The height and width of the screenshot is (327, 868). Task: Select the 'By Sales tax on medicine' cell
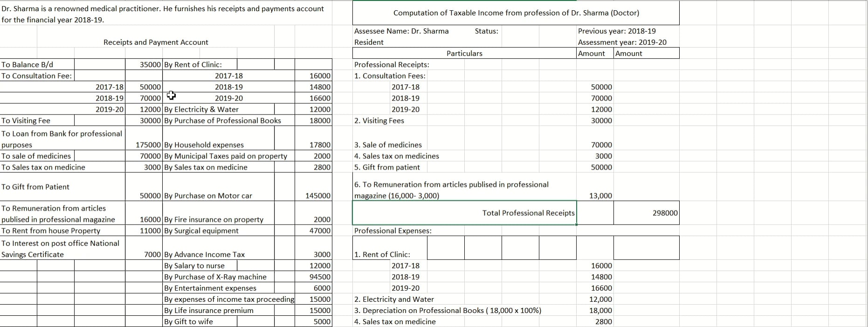coord(206,167)
